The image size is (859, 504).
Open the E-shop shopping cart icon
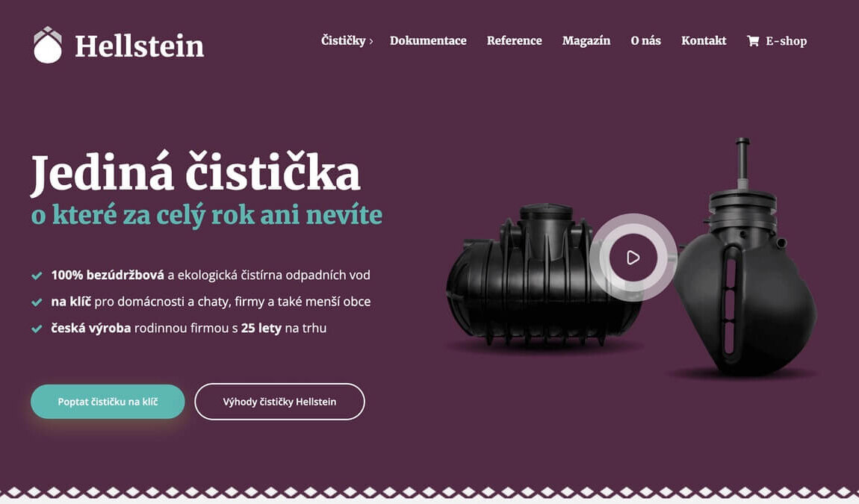753,40
